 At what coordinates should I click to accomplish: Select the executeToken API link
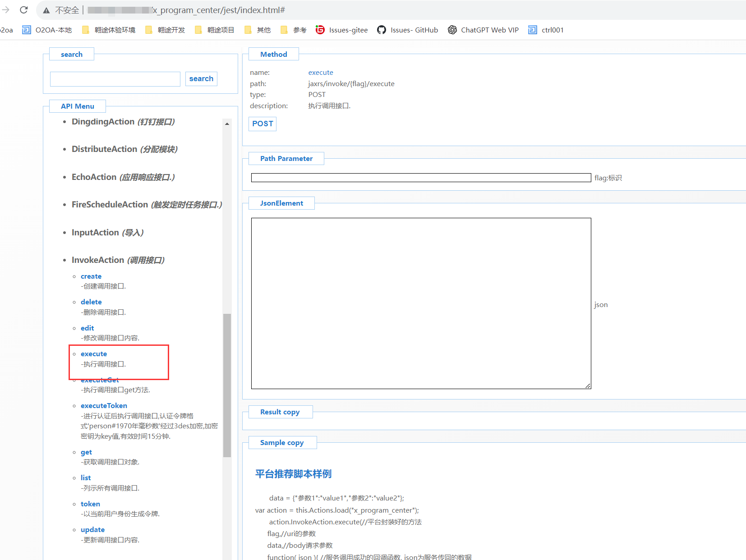coord(104,406)
